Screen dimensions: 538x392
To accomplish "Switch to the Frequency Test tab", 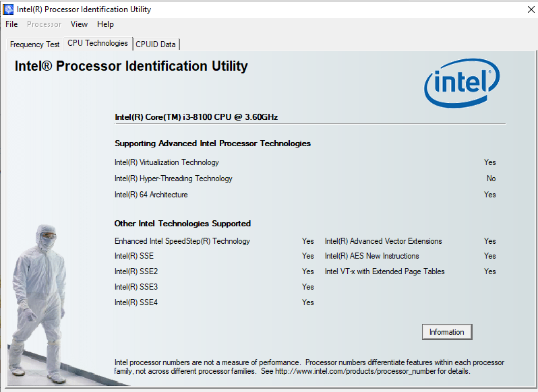I will [x=34, y=44].
